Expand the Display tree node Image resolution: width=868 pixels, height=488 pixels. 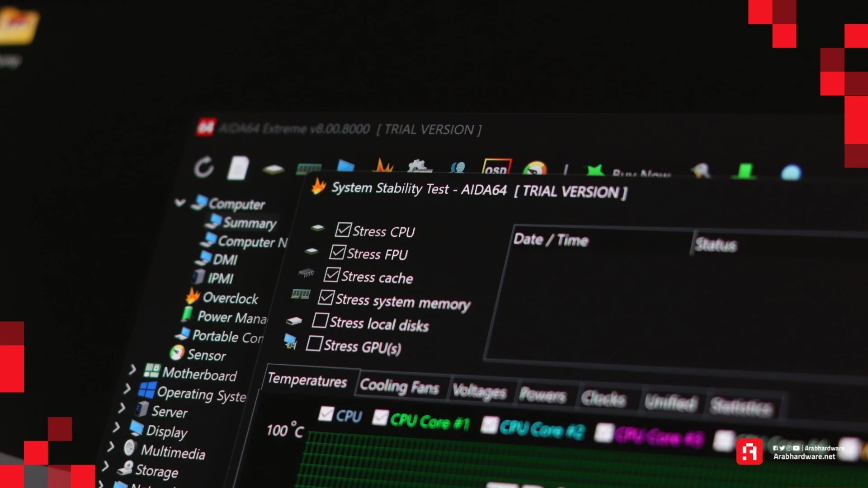tap(116, 427)
